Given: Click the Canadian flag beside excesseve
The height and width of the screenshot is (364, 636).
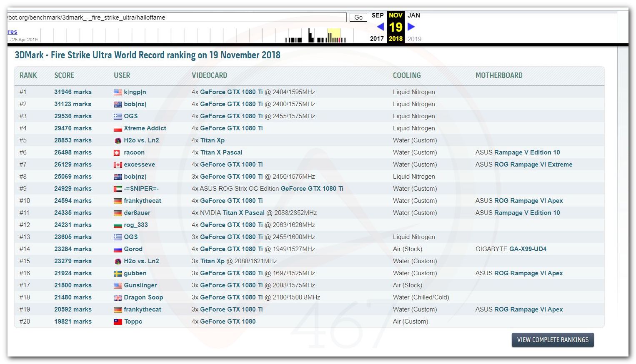Looking at the screenshot, I should (118, 165).
